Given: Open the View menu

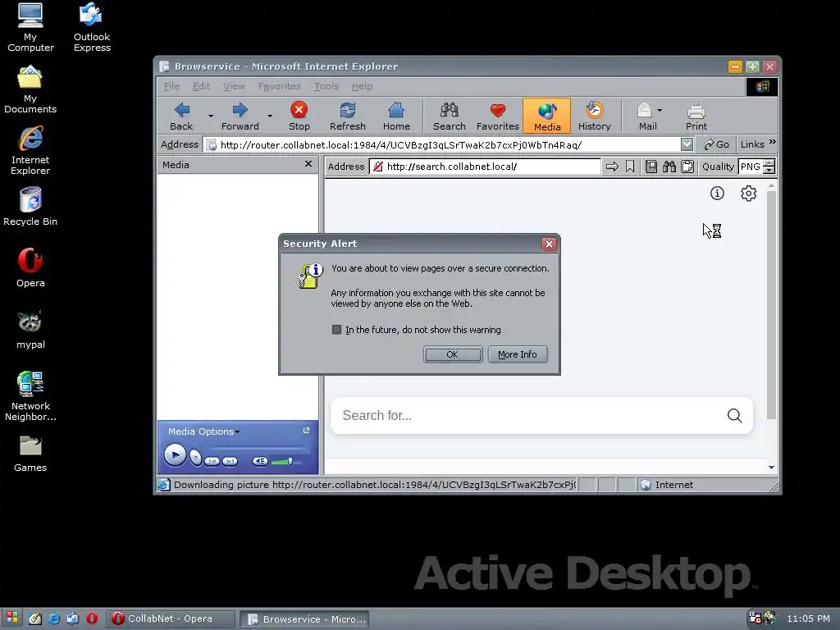Looking at the screenshot, I should pyautogui.click(x=234, y=86).
